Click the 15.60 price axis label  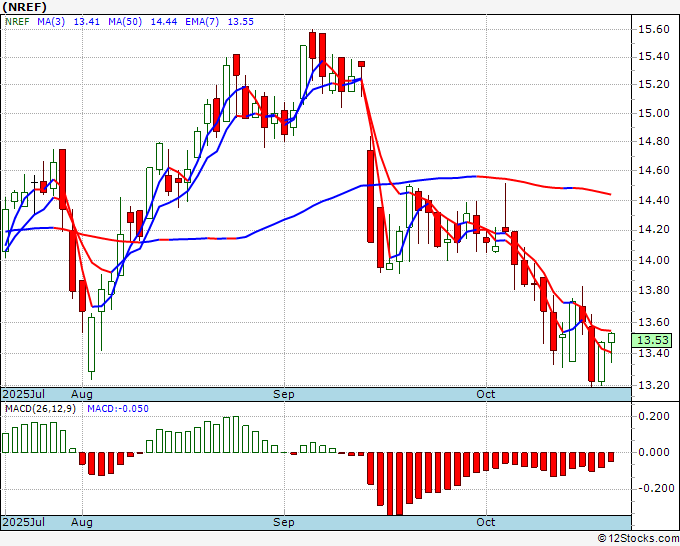pos(654,29)
